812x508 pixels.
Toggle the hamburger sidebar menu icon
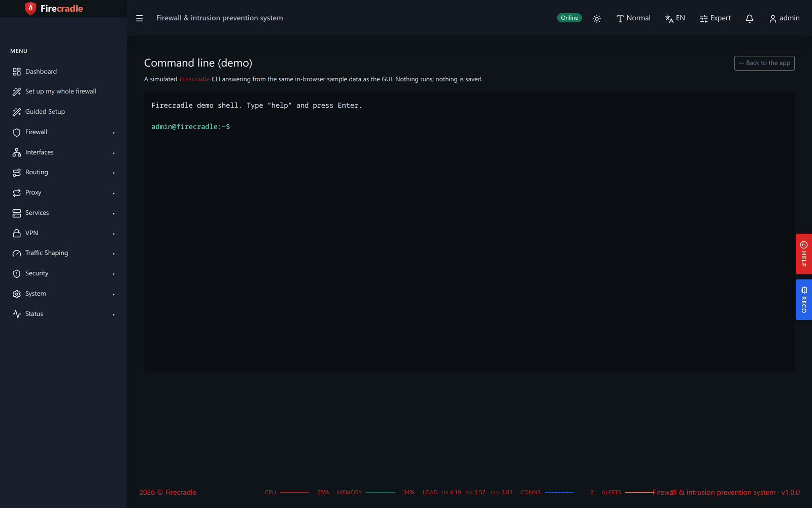click(x=140, y=18)
